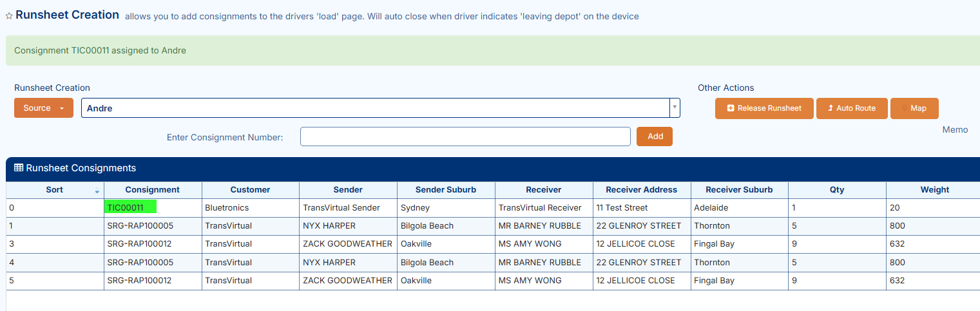Click the table grid icon in Runsheet Consignments header
The image size is (980, 311).
[x=19, y=168]
